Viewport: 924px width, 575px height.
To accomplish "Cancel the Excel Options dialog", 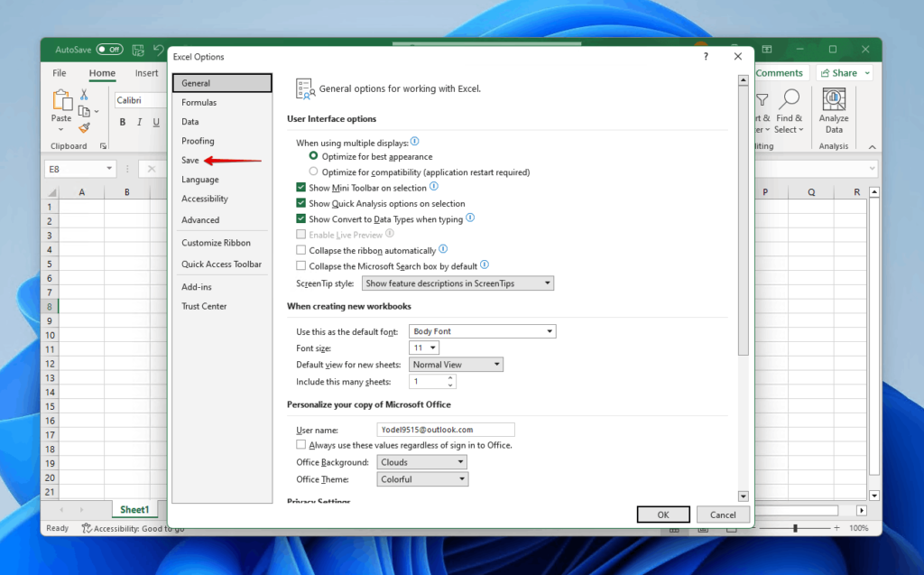I will [723, 514].
